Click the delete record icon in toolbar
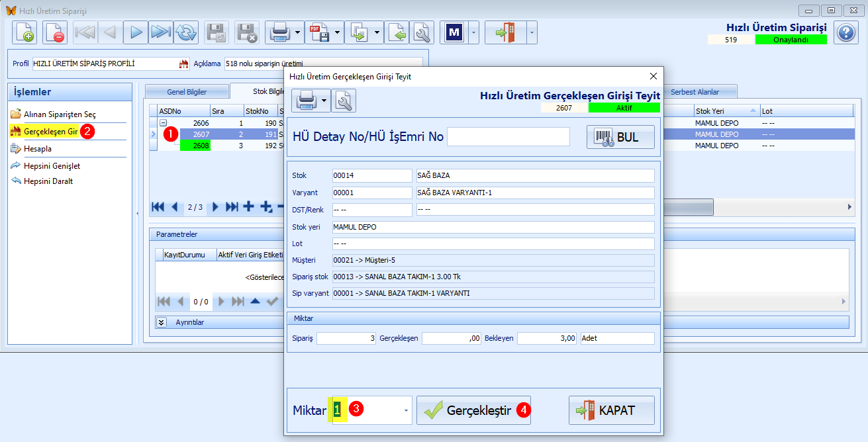Viewport: 868px width, 442px height. point(55,32)
